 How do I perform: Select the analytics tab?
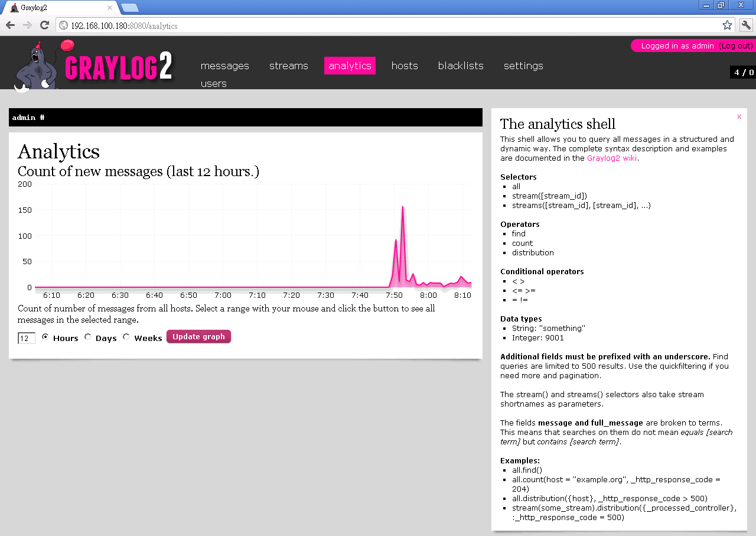click(350, 66)
